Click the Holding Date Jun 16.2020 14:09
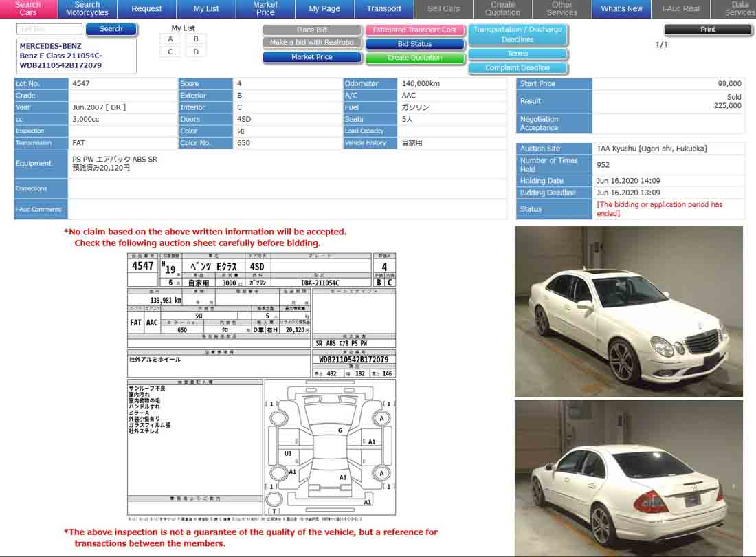The width and height of the screenshot is (756, 557). [x=628, y=181]
